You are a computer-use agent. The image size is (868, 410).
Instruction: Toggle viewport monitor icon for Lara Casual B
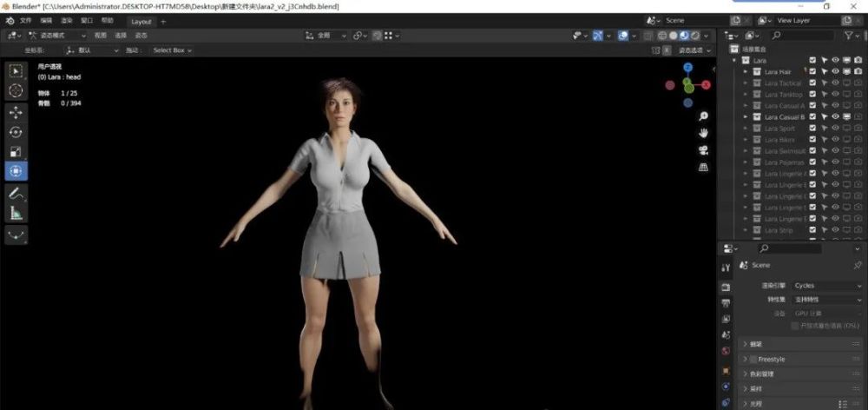tap(846, 117)
